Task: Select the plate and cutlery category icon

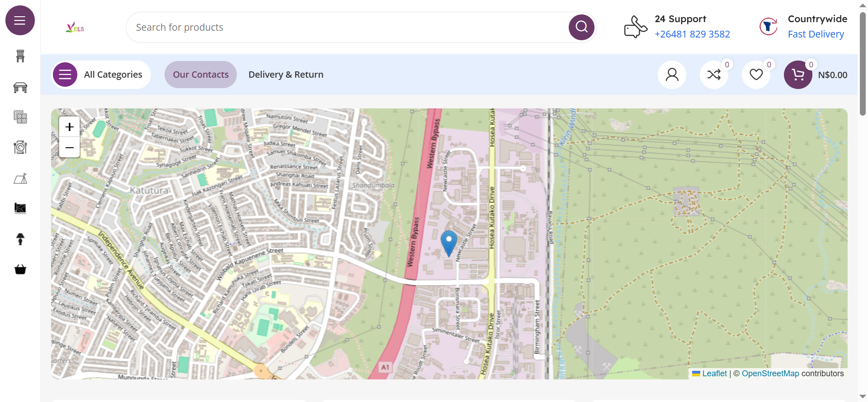Action: [x=20, y=147]
